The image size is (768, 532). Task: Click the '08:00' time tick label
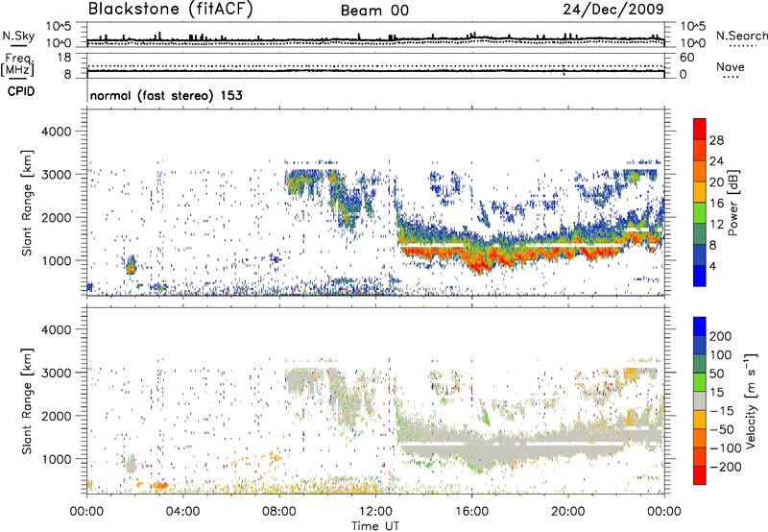pyautogui.click(x=279, y=512)
